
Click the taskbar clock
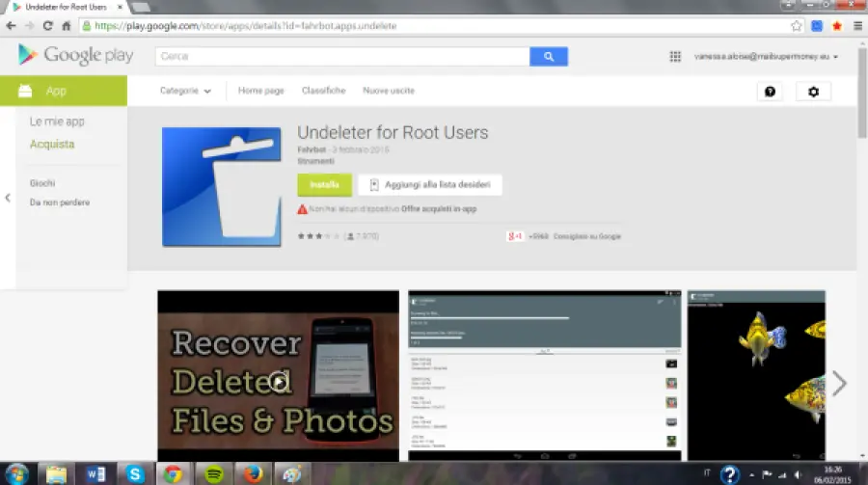point(832,474)
